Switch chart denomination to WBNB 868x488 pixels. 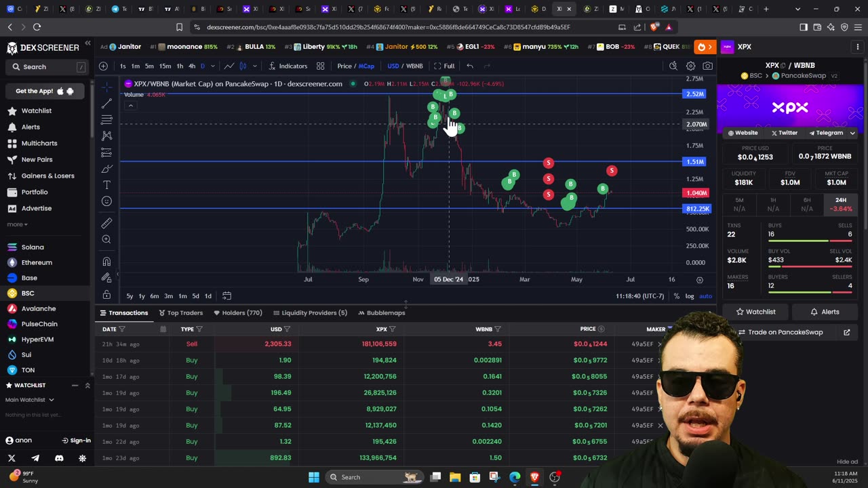(414, 66)
